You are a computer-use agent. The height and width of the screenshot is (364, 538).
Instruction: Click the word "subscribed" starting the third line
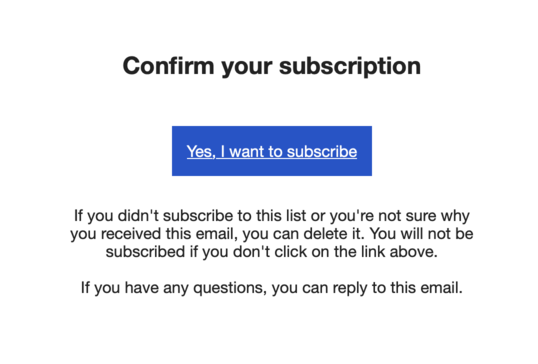[x=145, y=252]
